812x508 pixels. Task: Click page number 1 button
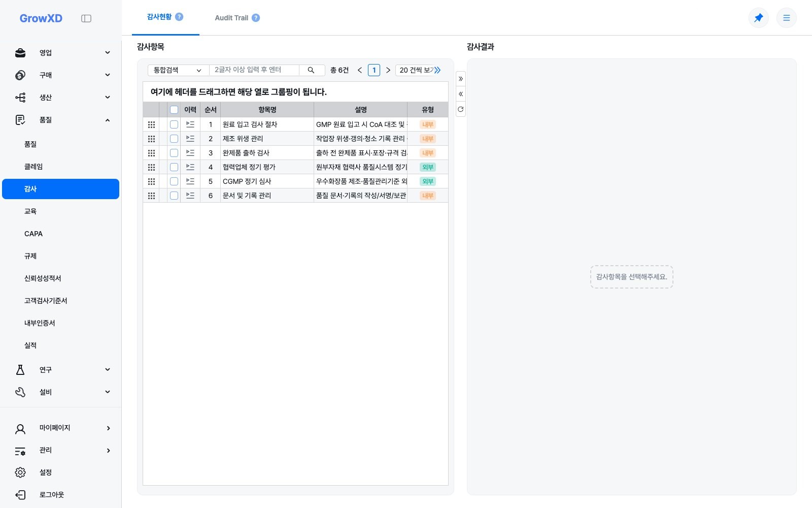point(374,70)
